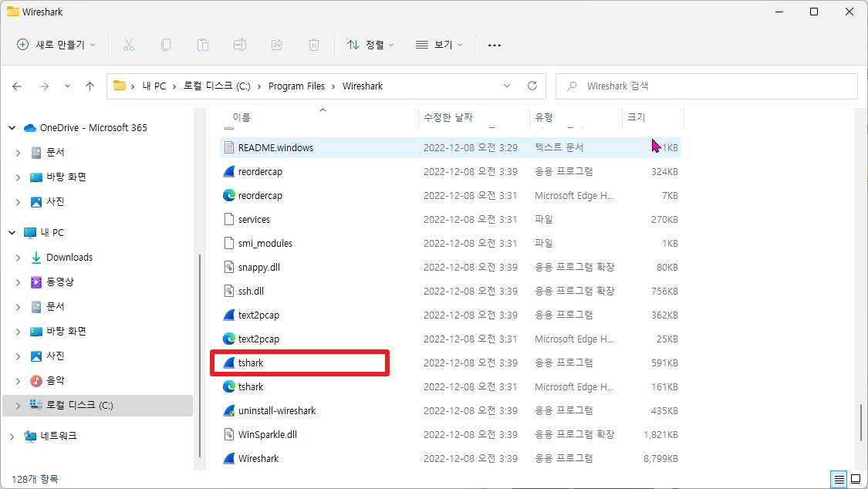Select the snappy.dll file icon
The image size is (868, 489).
click(x=228, y=267)
